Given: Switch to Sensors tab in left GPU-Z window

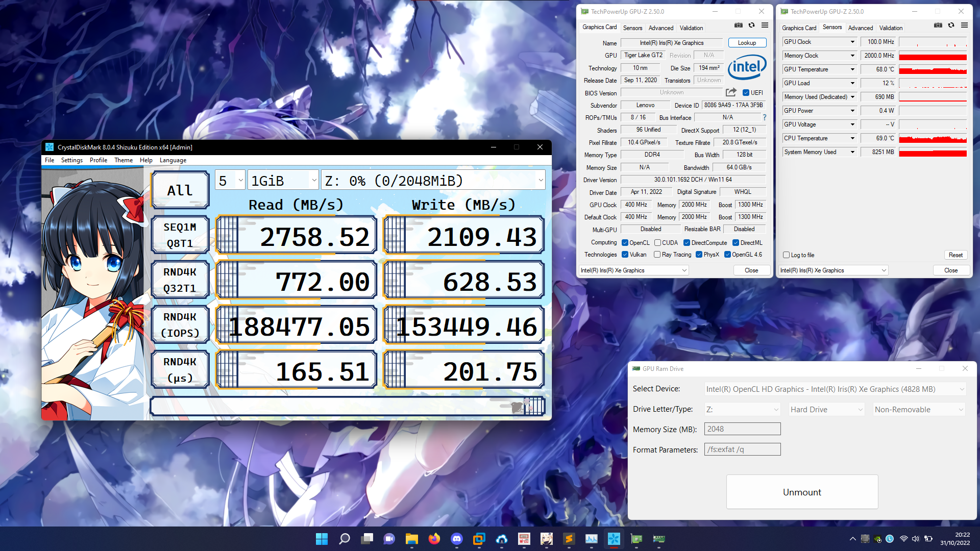Looking at the screenshot, I should pyautogui.click(x=632, y=28).
